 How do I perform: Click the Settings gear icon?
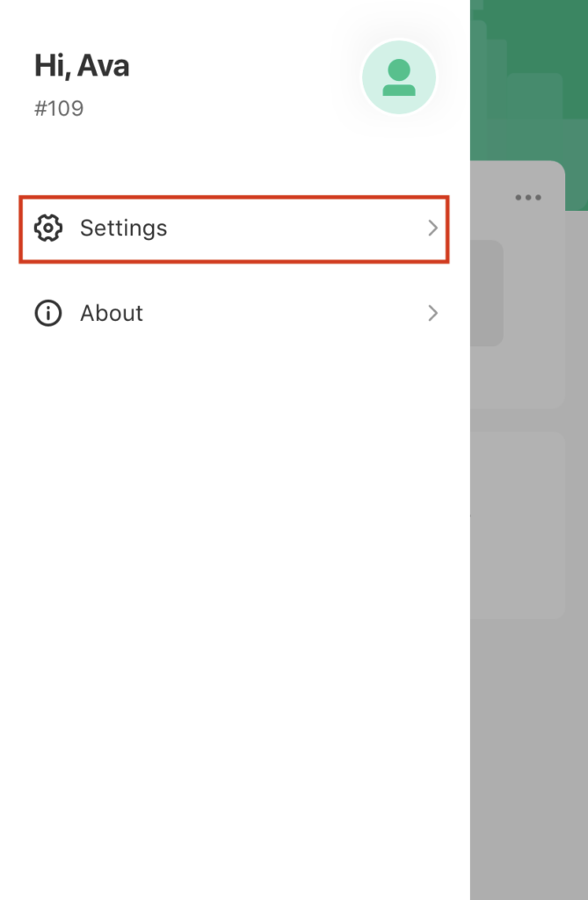coord(48,228)
